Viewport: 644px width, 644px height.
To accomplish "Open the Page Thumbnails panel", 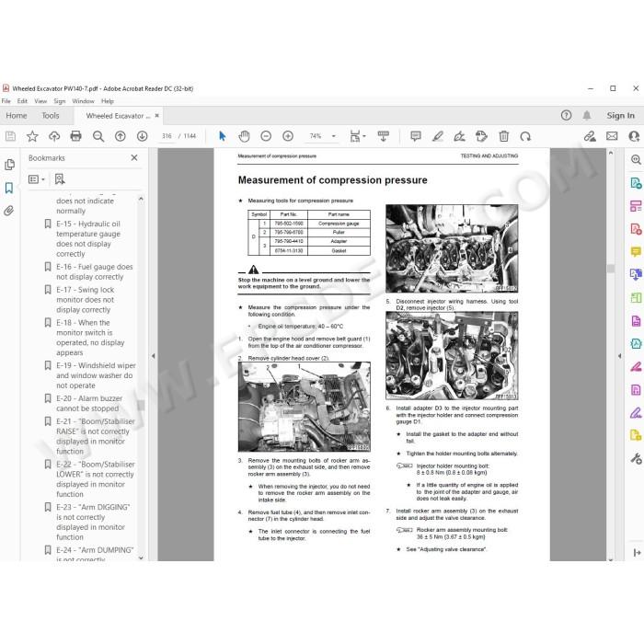I will click(9, 165).
